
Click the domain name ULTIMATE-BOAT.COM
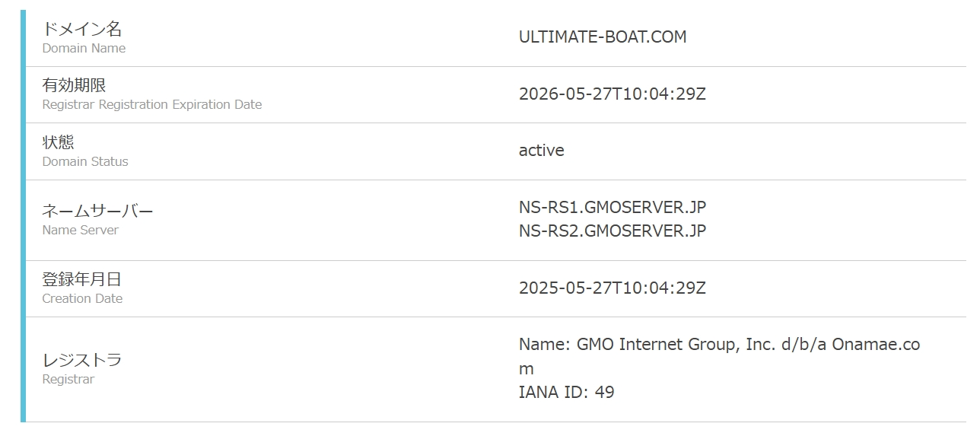602,37
